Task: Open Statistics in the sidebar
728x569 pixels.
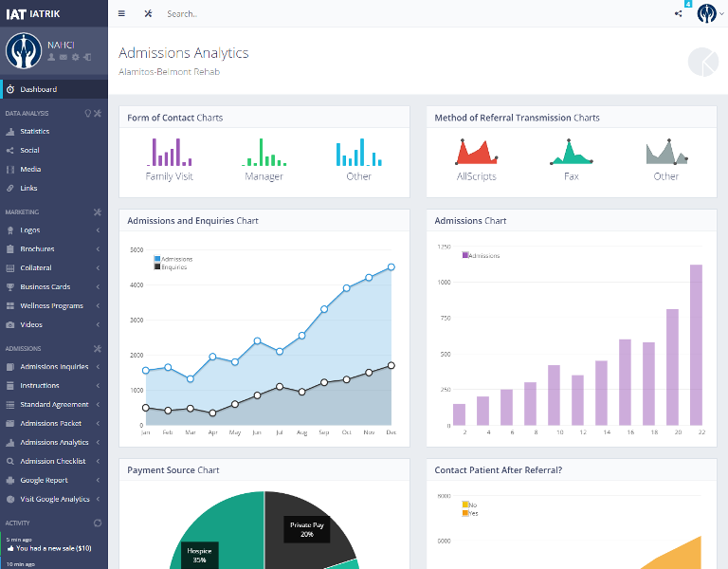Action: click(x=34, y=131)
